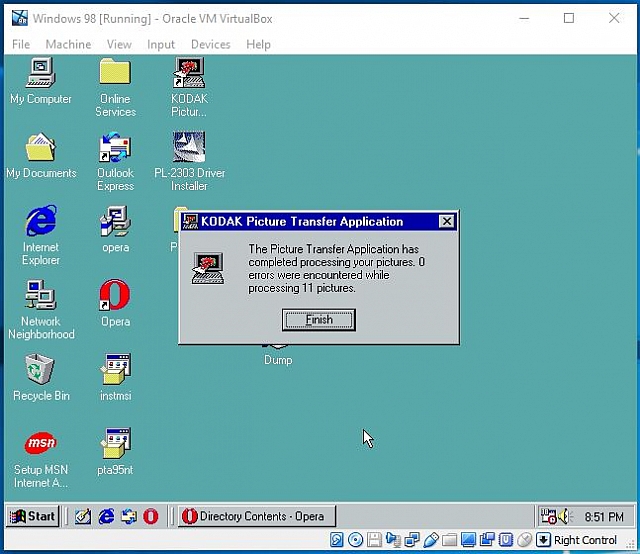Image resolution: width=640 pixels, height=554 pixels.
Task: Click the VirtualBox mouse integration arrow icon
Action: point(543,540)
